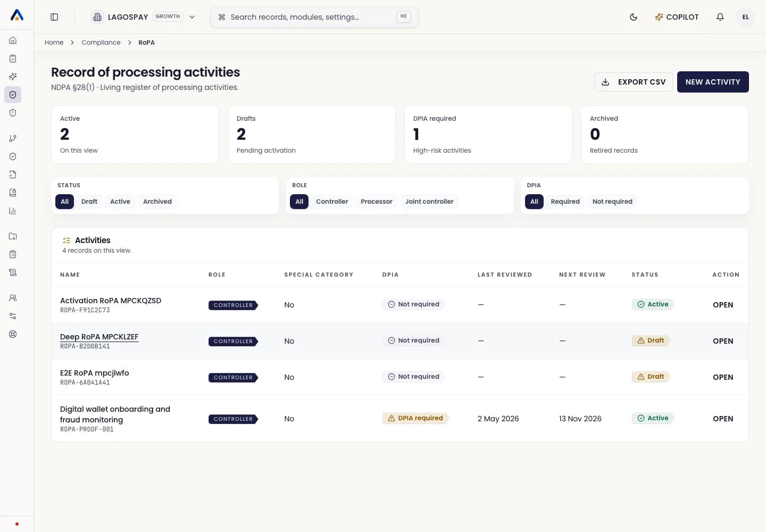Viewport: 766px width, 532px height.
Task: Click the lifebuoy support icon
Action: click(13, 334)
